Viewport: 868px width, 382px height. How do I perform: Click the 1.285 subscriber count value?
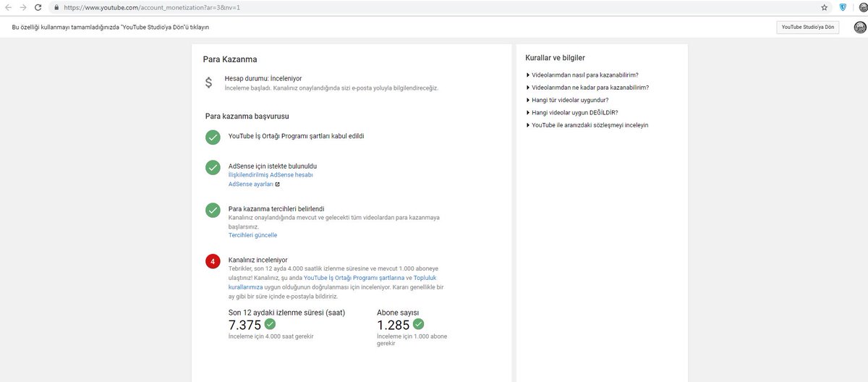click(393, 325)
